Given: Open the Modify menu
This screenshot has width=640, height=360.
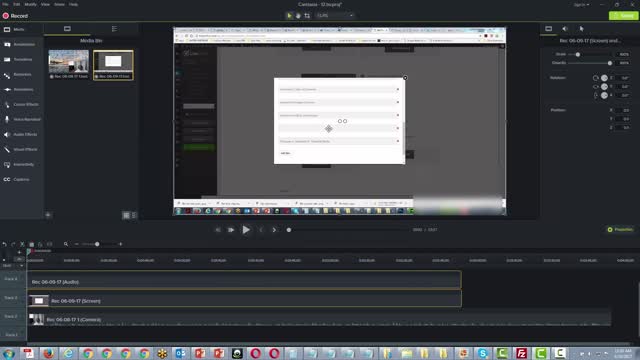Looking at the screenshot, I should point(31,4).
